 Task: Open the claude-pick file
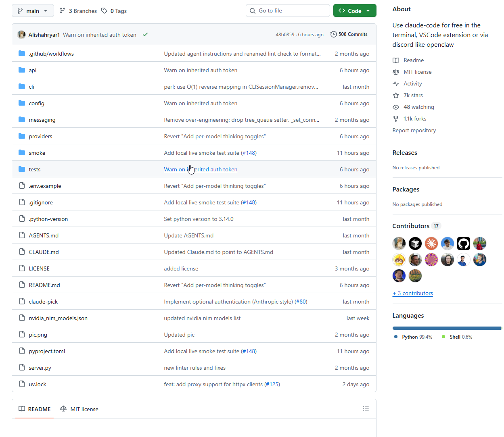pos(43,302)
